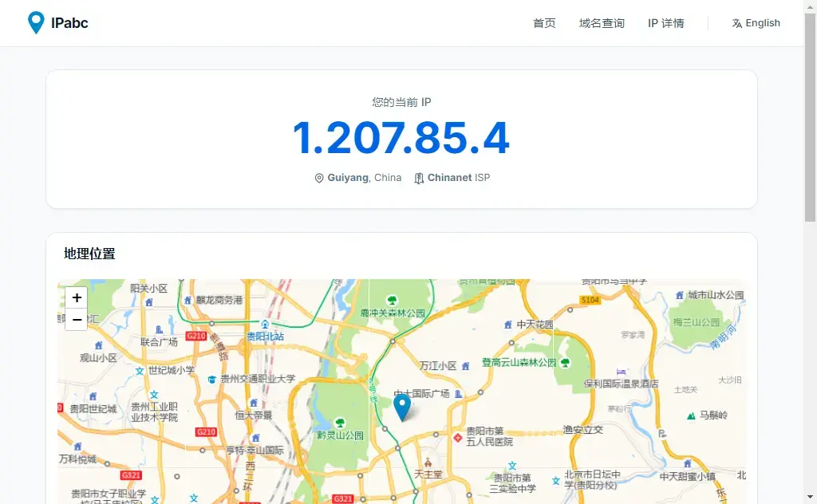817x504 pixels.
Task: Zoom in on the map
Action: (x=77, y=297)
